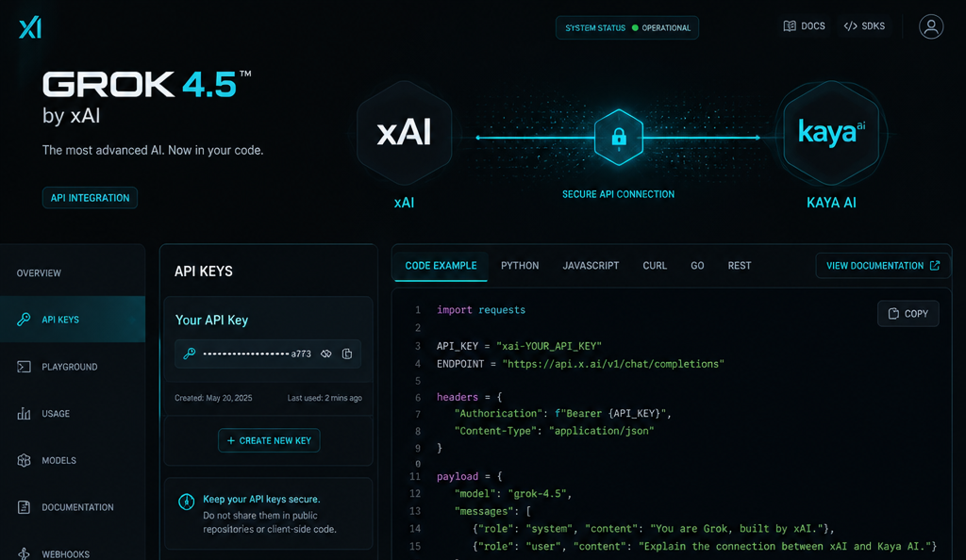Open PLAYGROUND from the sidebar
This screenshot has width=966, height=560.
coord(69,367)
